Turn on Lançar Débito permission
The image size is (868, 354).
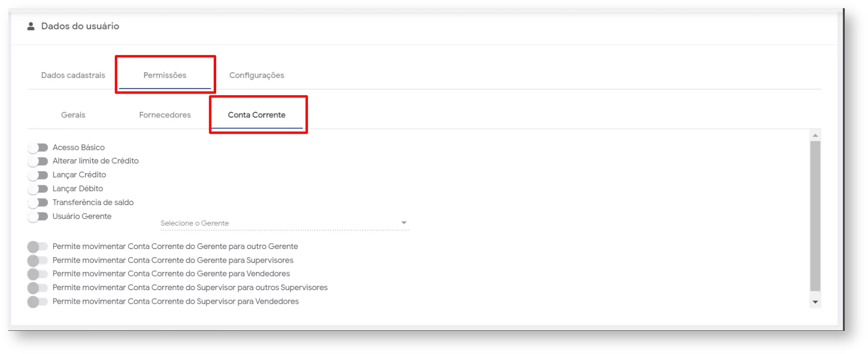coord(38,189)
